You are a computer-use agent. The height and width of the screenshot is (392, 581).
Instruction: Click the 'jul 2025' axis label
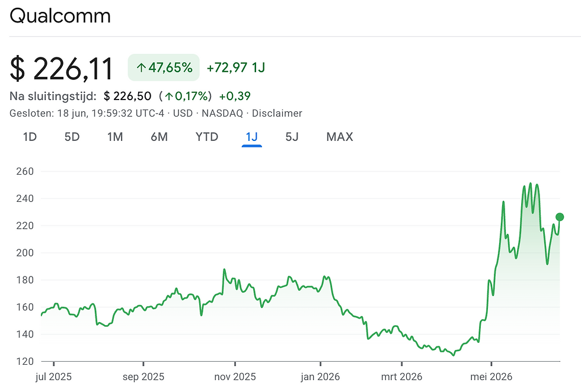(53, 377)
